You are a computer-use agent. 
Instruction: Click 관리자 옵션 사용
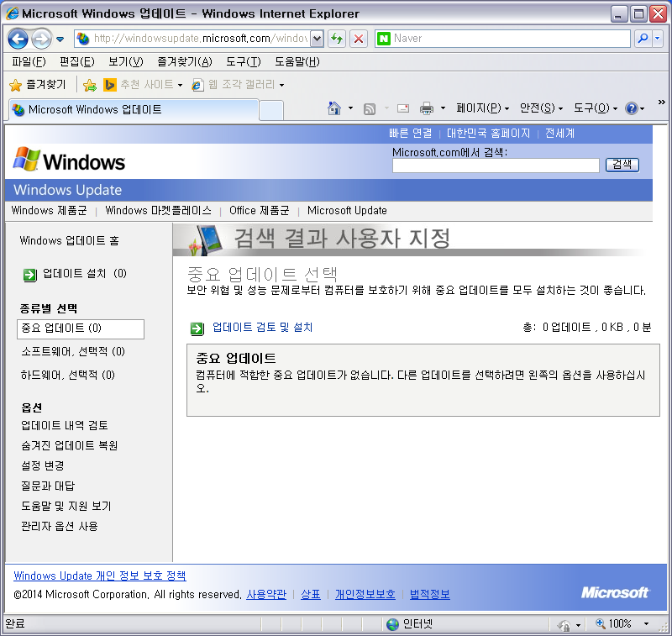[x=60, y=526]
